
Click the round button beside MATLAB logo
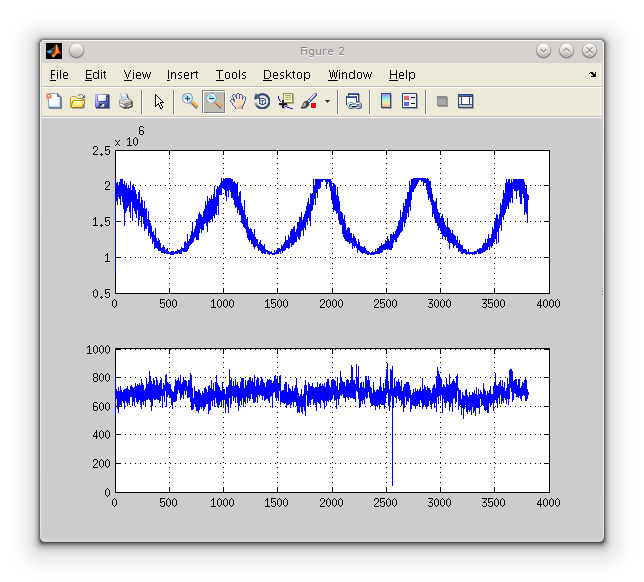76,51
